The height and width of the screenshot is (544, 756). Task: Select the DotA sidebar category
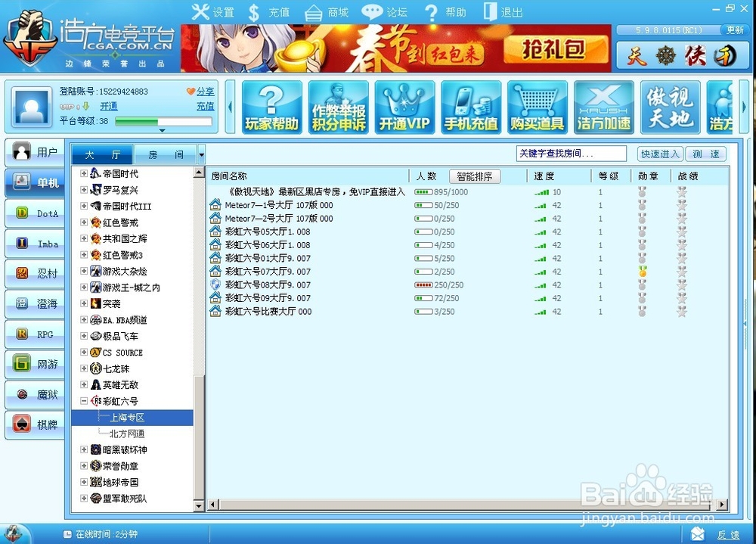coord(35,213)
